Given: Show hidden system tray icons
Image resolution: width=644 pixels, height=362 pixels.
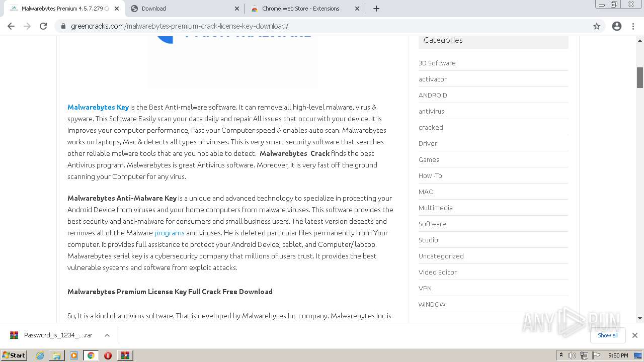Looking at the screenshot, I should point(561,355).
